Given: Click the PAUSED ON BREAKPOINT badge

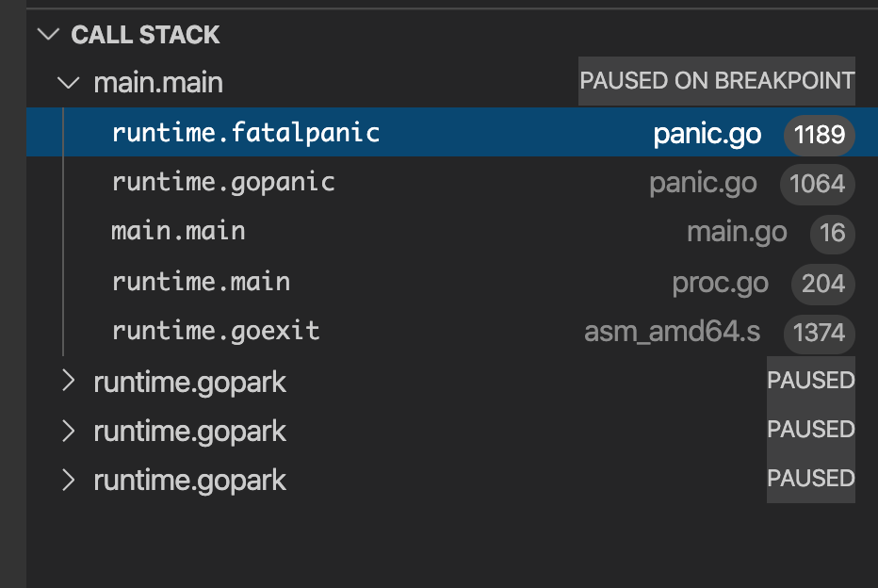Looking at the screenshot, I should pyautogui.click(x=716, y=81).
